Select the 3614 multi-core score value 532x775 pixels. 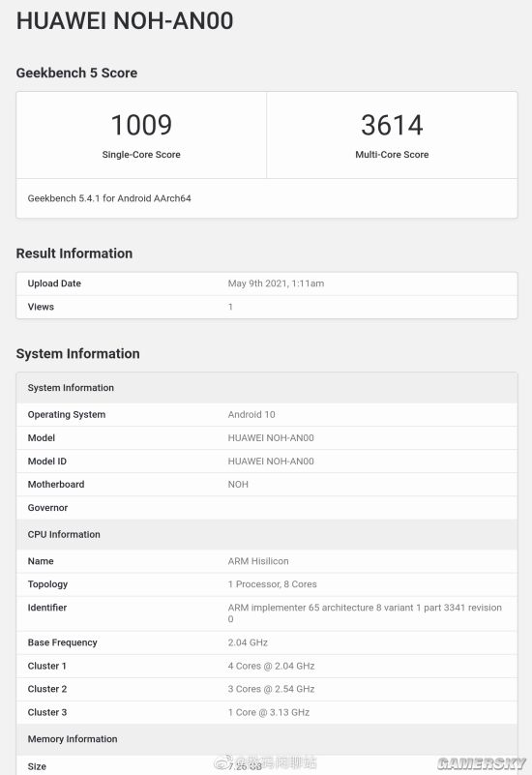392,125
